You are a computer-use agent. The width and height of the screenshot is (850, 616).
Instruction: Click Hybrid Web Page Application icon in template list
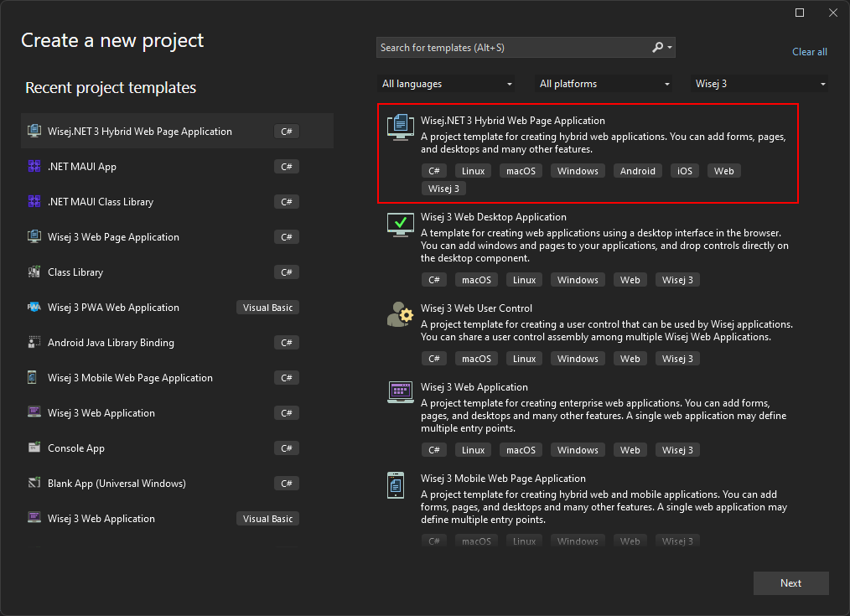[x=401, y=127]
